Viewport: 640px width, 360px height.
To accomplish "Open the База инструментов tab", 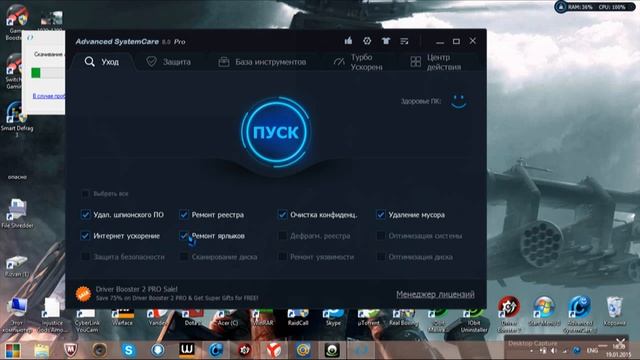I will (x=262, y=62).
